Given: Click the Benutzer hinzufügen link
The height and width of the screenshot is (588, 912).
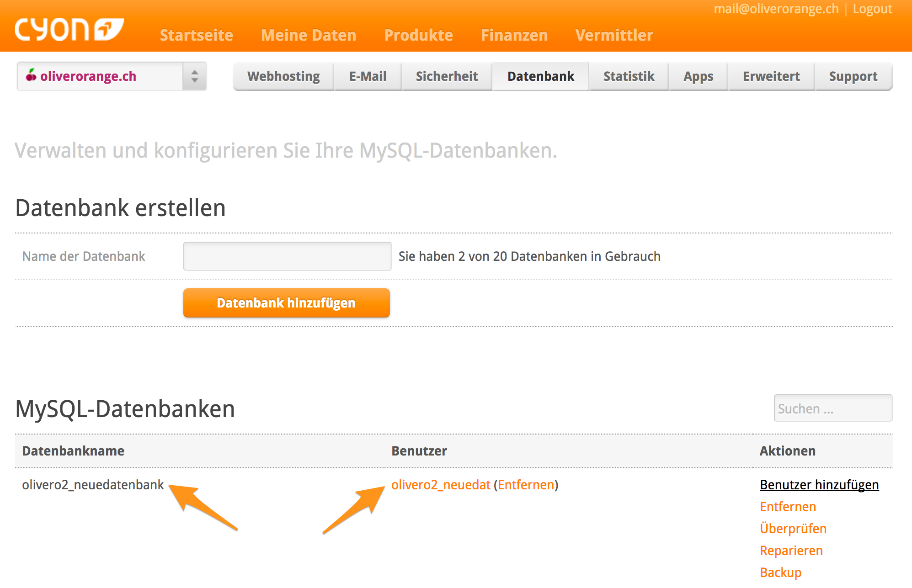Looking at the screenshot, I should pyautogui.click(x=819, y=485).
